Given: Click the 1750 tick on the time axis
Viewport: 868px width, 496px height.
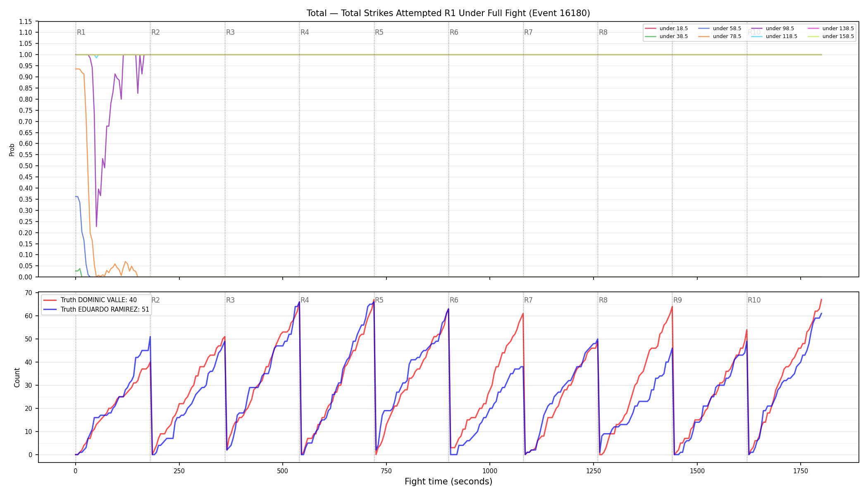Looking at the screenshot, I should 801,471.
